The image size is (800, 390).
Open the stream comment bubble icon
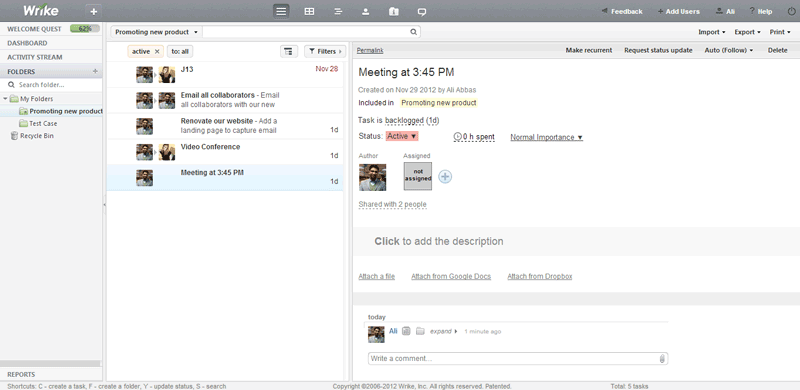(x=421, y=11)
